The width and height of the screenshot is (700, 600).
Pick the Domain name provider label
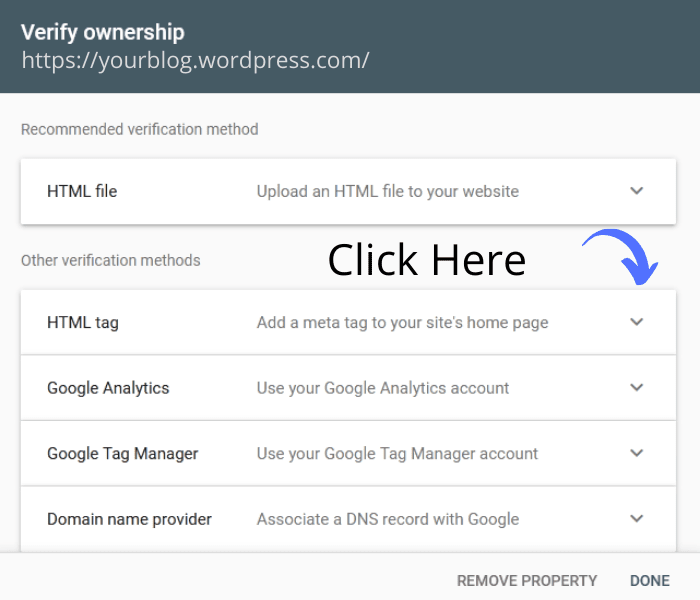pyautogui.click(x=129, y=519)
